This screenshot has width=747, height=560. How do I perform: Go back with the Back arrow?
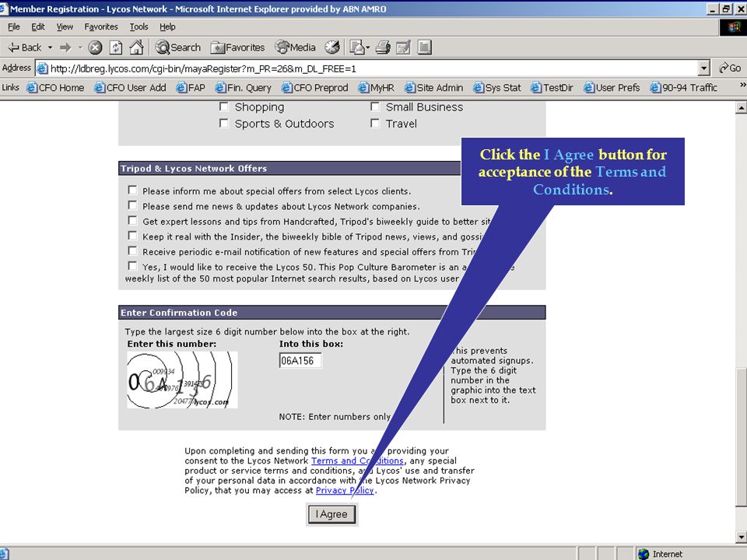[25, 47]
